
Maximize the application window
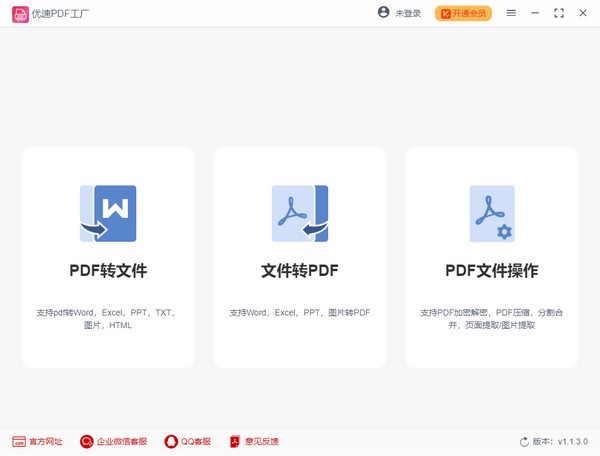[x=559, y=13]
